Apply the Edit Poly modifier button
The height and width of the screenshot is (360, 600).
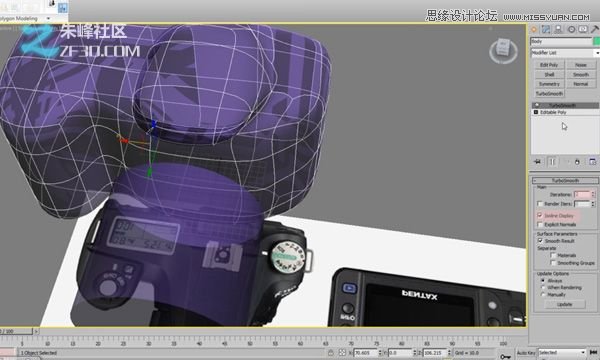(x=549, y=65)
